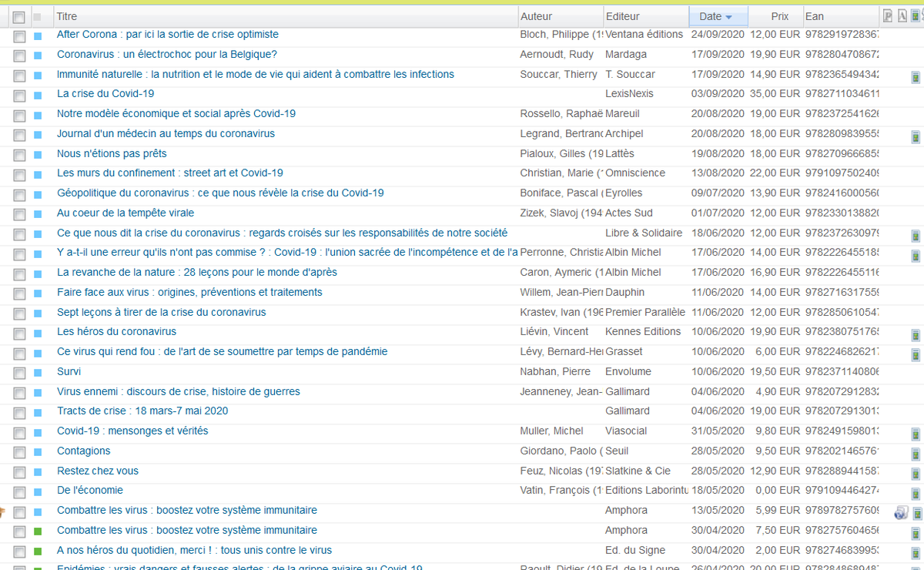Open title Restez chez vous
Image resolution: width=924 pixels, height=570 pixels.
pos(98,471)
